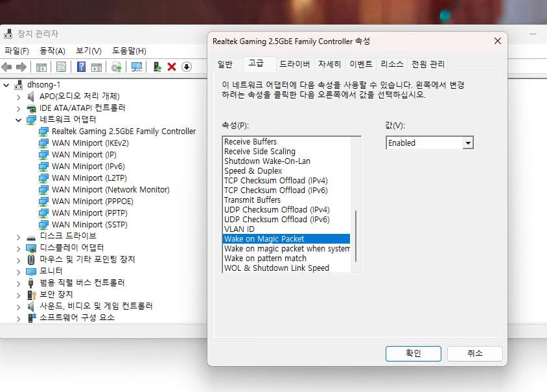The height and width of the screenshot is (392, 547).
Task: Open the 보기(V) menu
Action: [x=89, y=51]
